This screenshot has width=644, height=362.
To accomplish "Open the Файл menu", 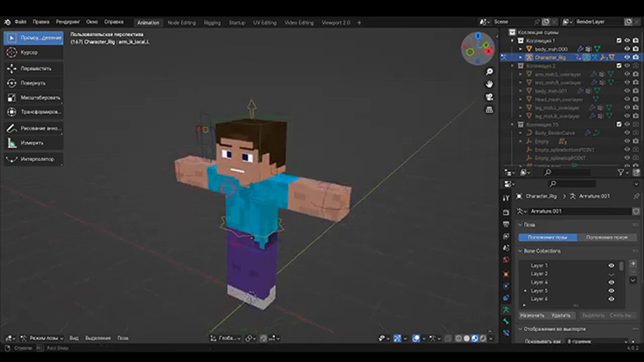I will (x=20, y=22).
